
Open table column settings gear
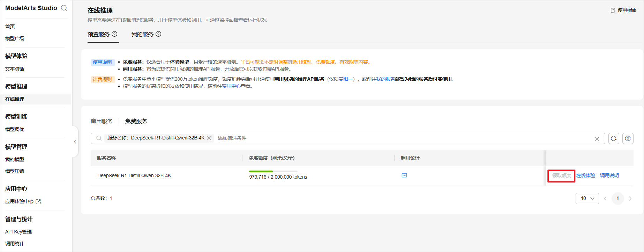[x=628, y=138]
